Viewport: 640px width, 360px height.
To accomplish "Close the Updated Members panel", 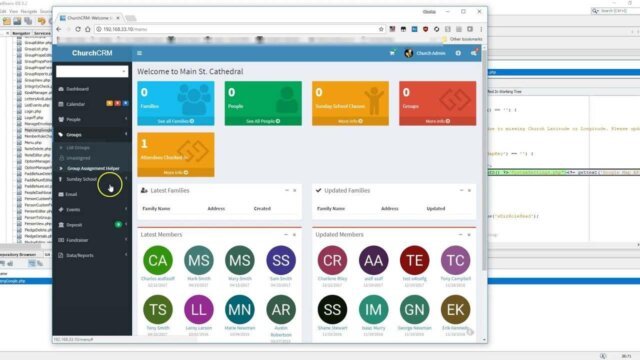I will click(469, 235).
